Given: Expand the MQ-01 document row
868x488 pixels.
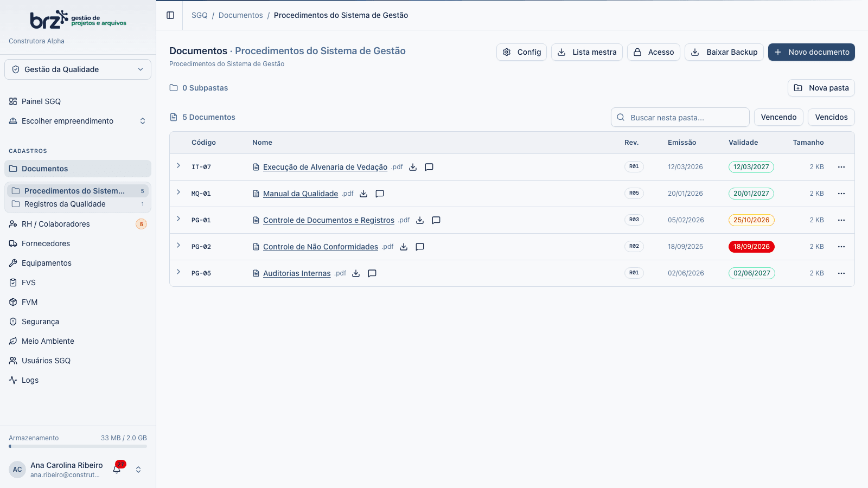Looking at the screenshot, I should click(x=178, y=192).
